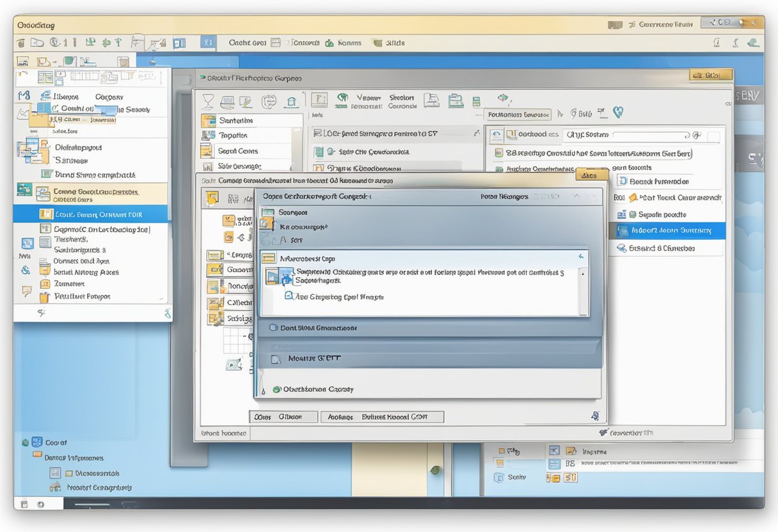Select the green Otacbtareos radio option
The image size is (778, 532).
pyautogui.click(x=277, y=389)
